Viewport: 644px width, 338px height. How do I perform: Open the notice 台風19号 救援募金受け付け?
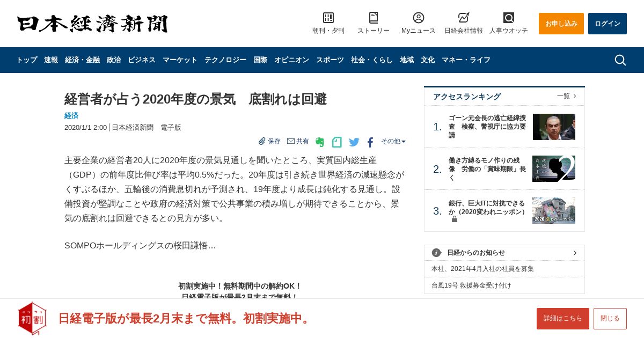point(471,285)
